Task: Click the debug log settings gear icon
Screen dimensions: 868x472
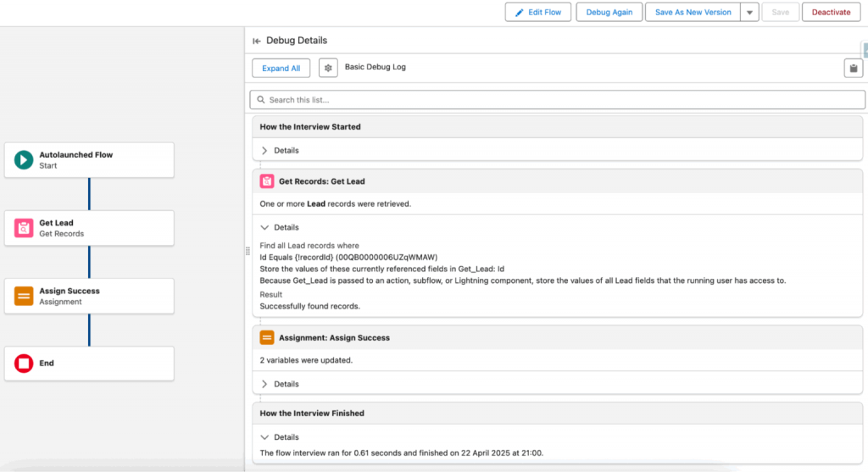Action: (x=328, y=68)
